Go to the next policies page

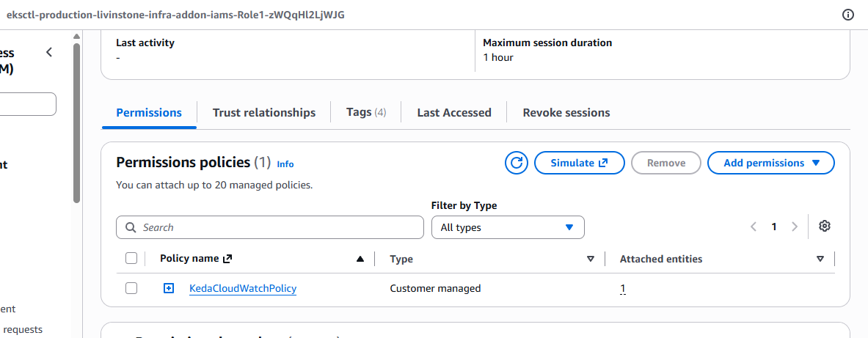click(795, 227)
